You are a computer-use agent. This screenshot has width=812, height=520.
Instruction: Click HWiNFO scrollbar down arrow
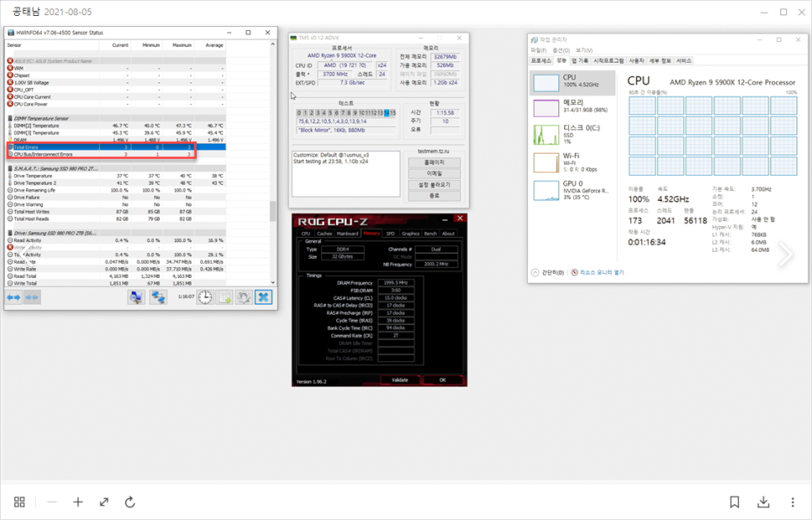click(x=273, y=282)
